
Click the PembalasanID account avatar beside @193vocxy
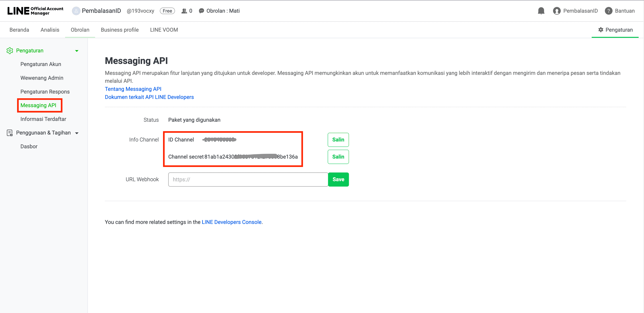tap(76, 11)
